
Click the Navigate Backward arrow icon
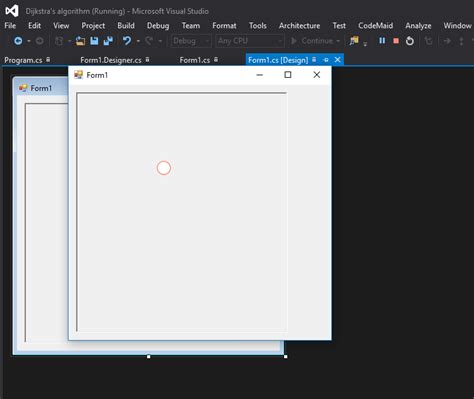[18, 41]
